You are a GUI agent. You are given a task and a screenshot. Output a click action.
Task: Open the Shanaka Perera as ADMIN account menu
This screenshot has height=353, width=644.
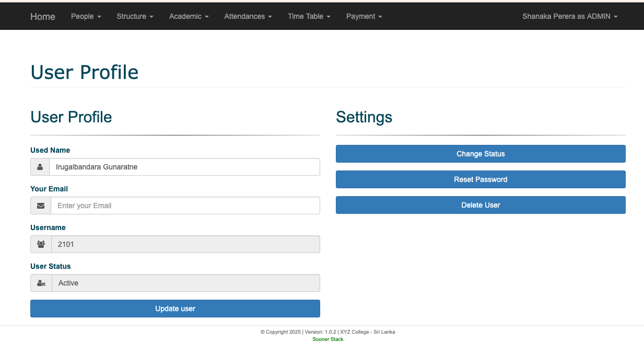coord(569,16)
